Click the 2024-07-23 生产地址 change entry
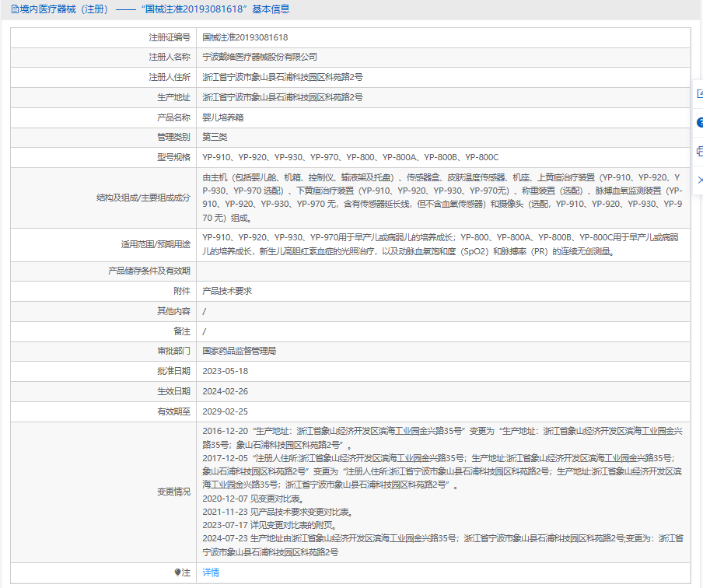Viewport: 703px width, 588px height. click(442, 545)
